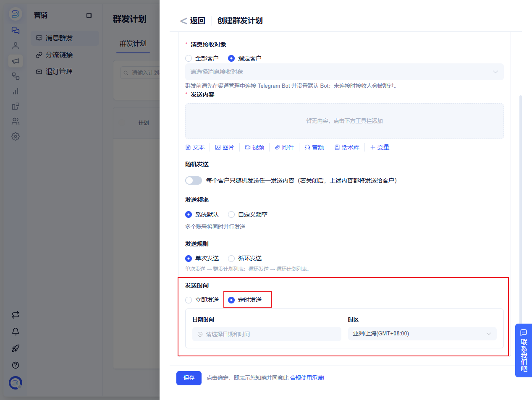Image resolution: width=532 pixels, height=400 pixels.
Task: Open the bar chart statistics icon
Action: (x=16, y=91)
